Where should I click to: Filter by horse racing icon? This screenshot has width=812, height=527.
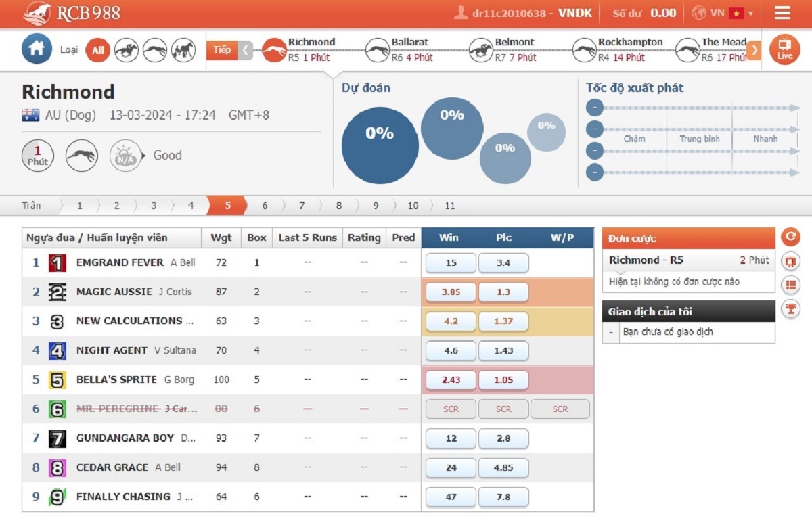[127, 50]
